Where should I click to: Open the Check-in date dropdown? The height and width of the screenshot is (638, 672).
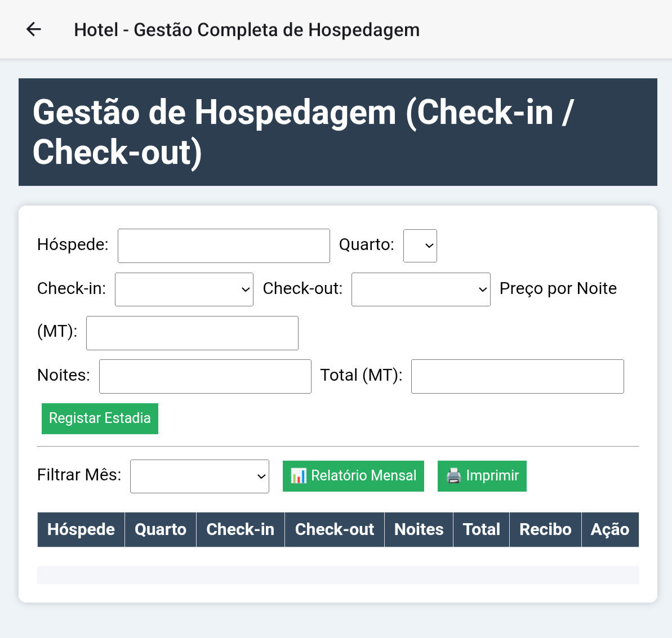184,289
